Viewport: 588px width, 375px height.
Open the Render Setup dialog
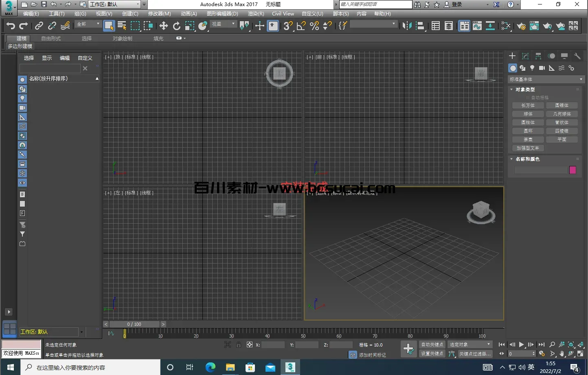[x=521, y=26]
